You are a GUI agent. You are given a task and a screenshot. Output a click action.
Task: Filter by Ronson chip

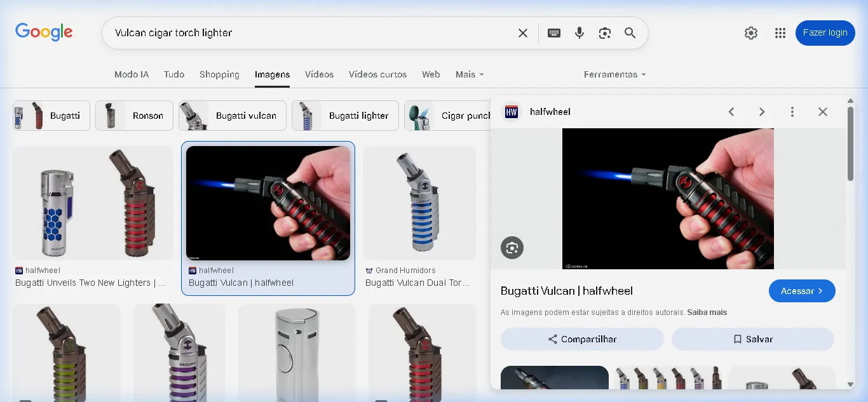[x=134, y=116]
